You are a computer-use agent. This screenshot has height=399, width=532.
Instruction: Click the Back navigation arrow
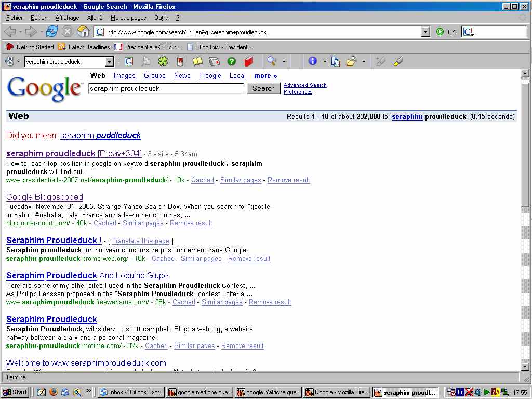click(x=10, y=32)
